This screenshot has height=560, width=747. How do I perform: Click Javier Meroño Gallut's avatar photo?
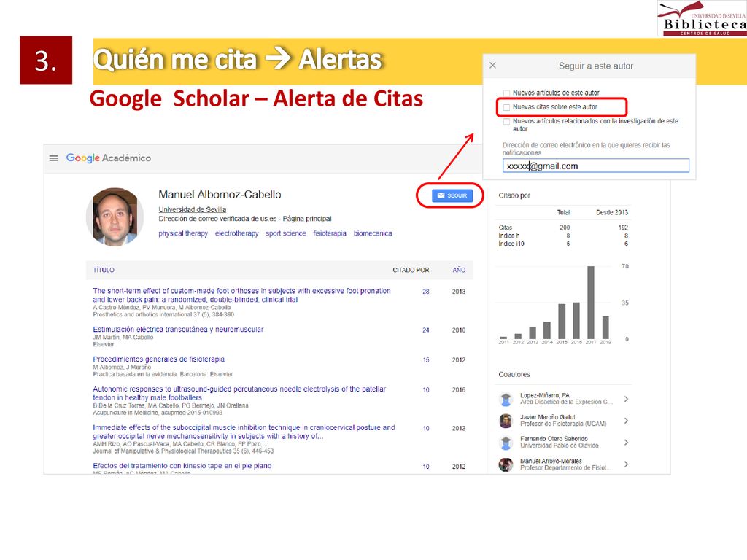pos(506,421)
